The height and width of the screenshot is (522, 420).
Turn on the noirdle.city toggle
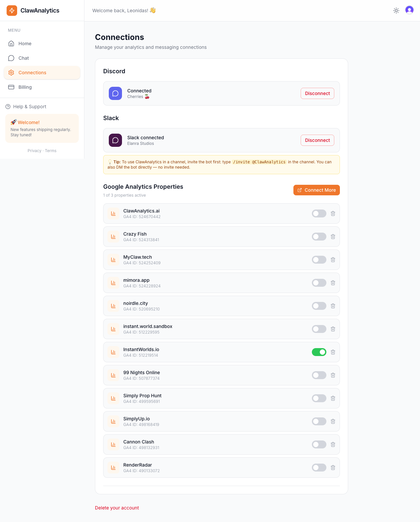pos(319,306)
